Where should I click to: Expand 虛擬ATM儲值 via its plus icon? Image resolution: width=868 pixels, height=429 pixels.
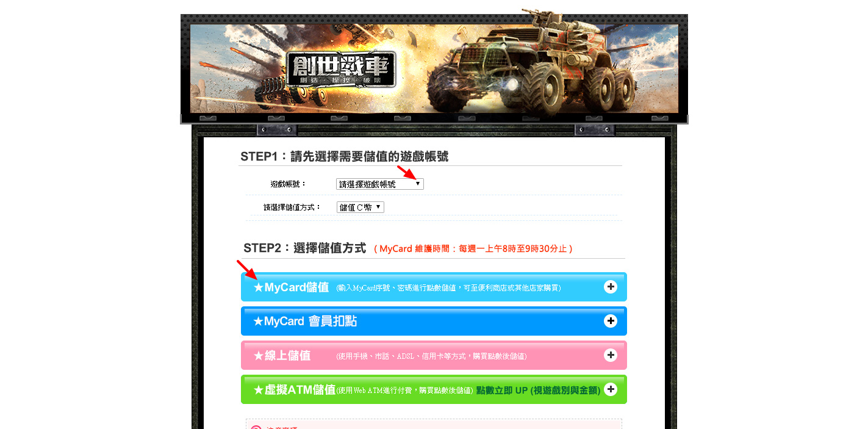tap(610, 389)
